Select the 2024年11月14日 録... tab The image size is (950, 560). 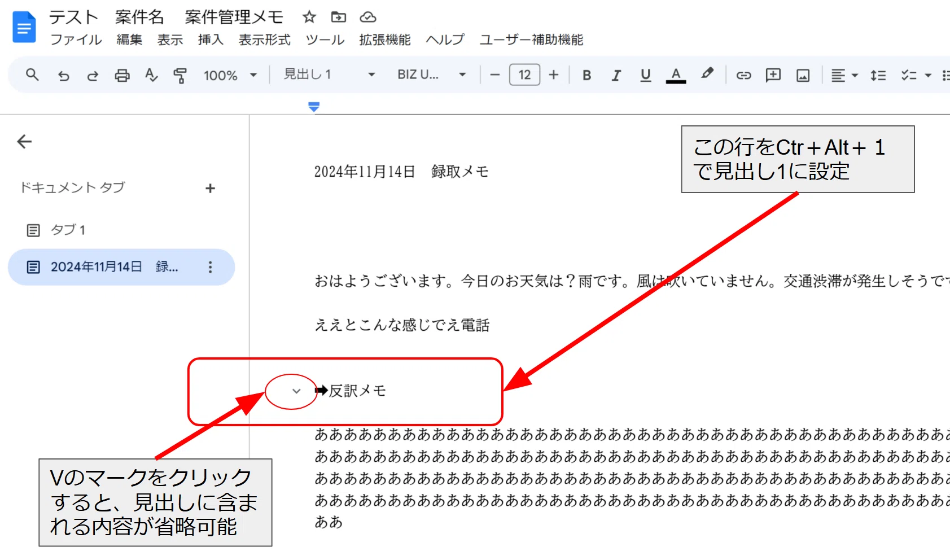pos(121,267)
